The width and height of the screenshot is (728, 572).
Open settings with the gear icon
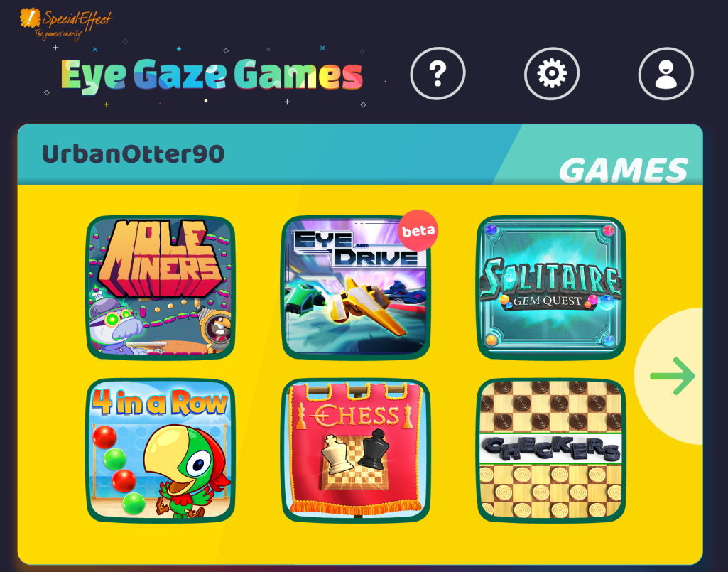(x=552, y=73)
